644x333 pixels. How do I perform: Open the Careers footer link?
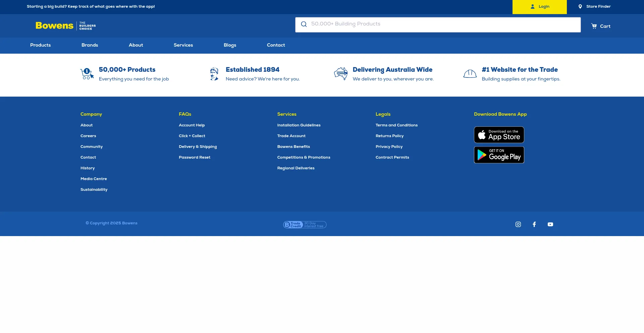point(88,136)
